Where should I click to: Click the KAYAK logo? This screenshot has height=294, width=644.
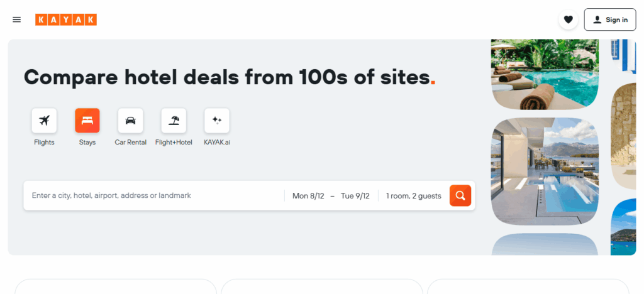66,19
